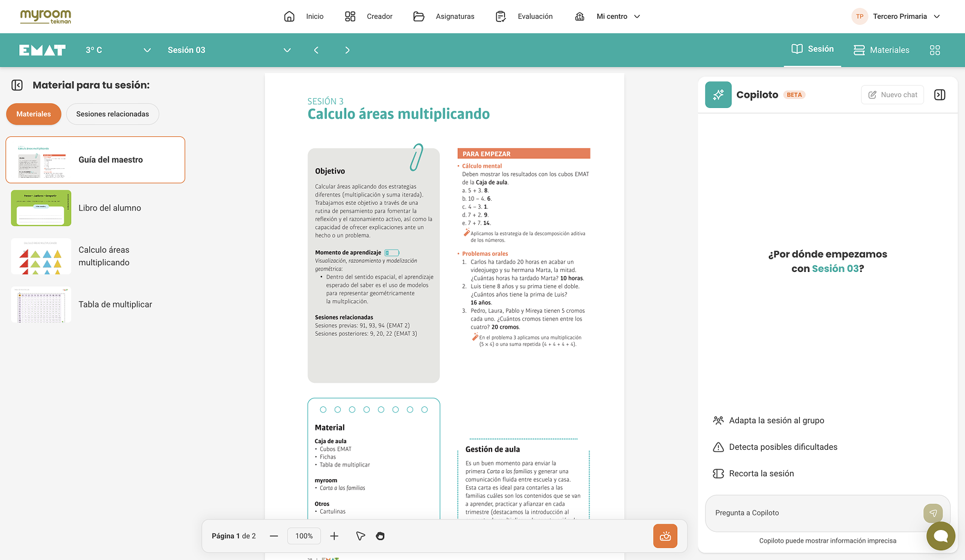Start a Nuevo chat
Screen dimensions: 965x560
(x=893, y=95)
